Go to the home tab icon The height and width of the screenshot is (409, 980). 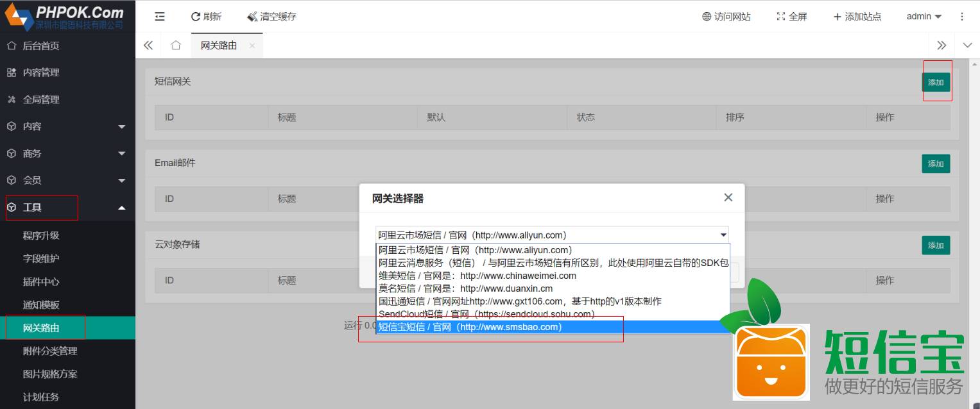[175, 46]
